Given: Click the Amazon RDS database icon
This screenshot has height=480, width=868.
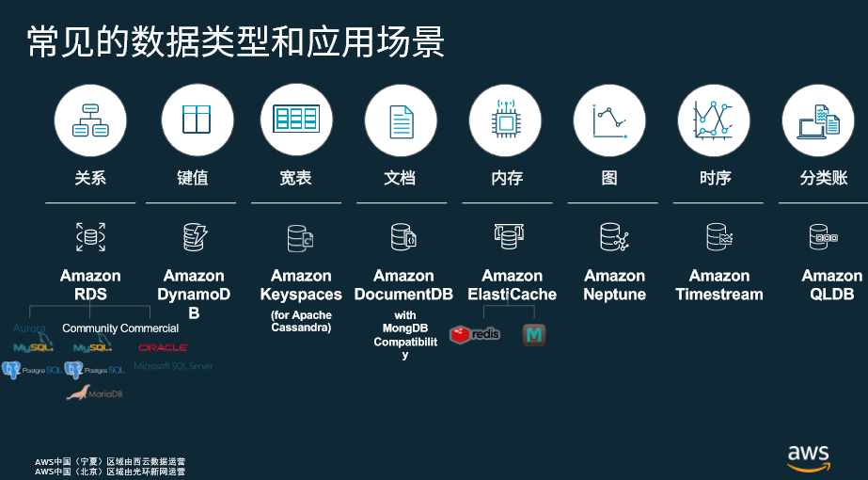Looking at the screenshot, I should pyautogui.click(x=91, y=236).
